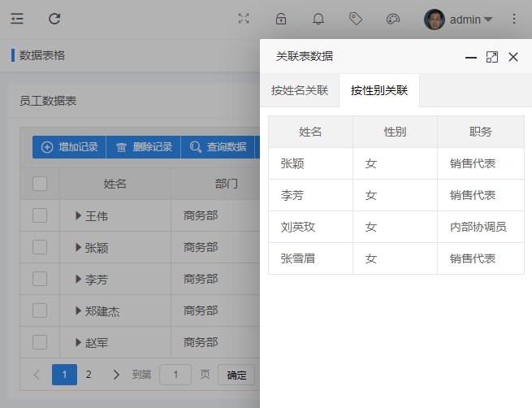Click the lock screen icon

281,19
